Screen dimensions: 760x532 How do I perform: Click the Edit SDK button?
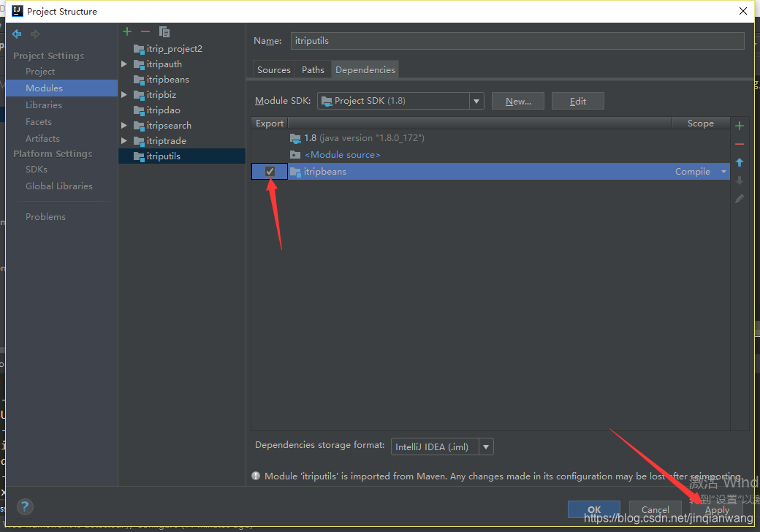pyautogui.click(x=578, y=102)
